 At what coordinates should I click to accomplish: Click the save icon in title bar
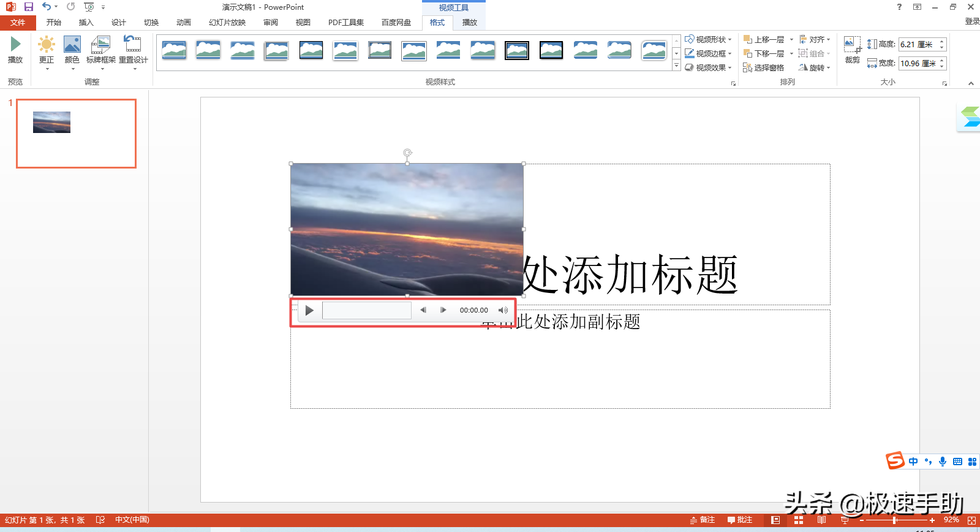(28, 7)
